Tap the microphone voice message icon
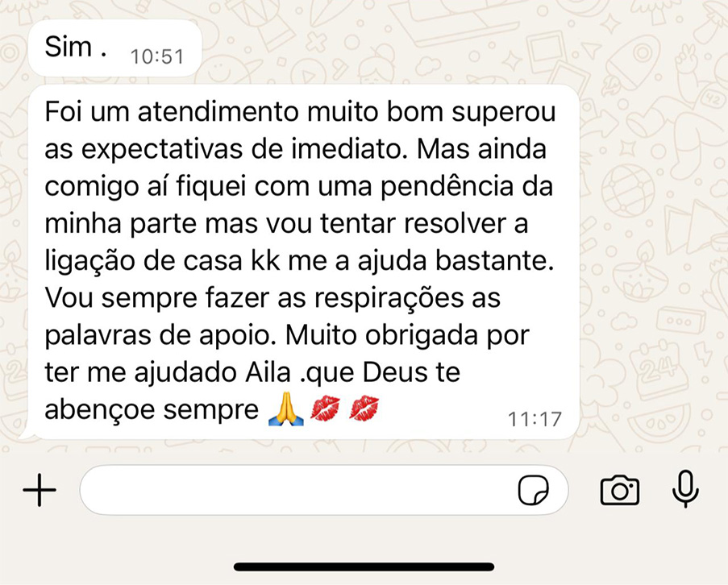728x585 pixels. point(685,489)
